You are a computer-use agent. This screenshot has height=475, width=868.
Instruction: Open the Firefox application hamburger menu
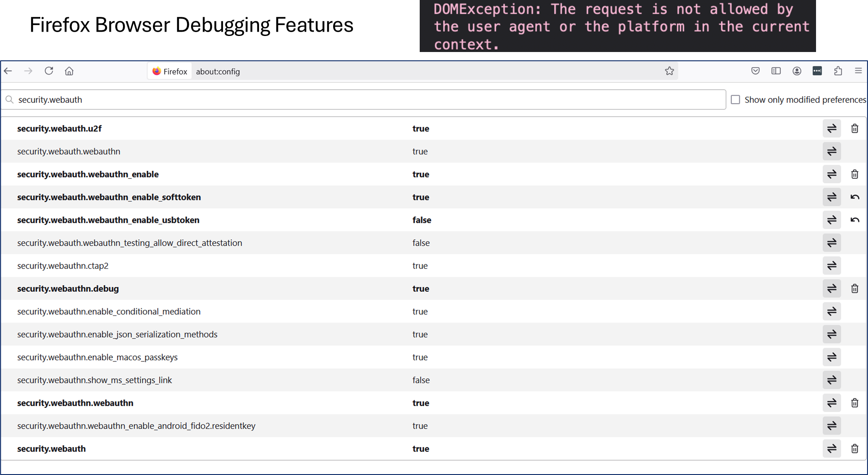coord(858,71)
